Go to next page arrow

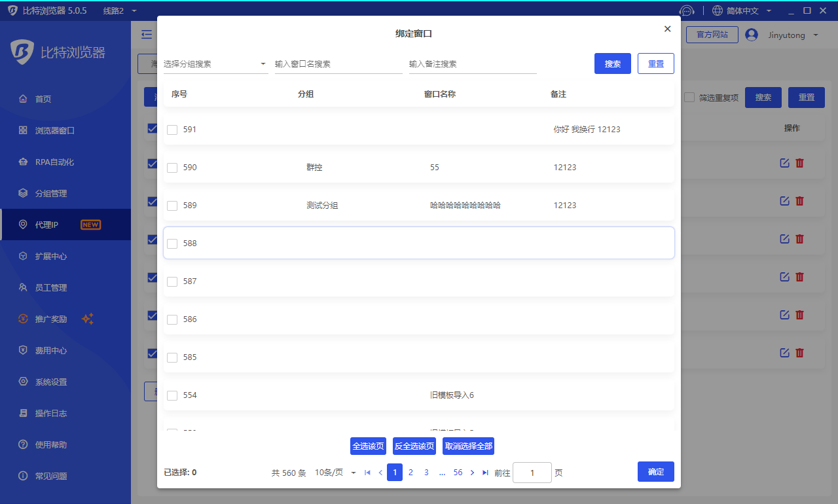point(472,473)
